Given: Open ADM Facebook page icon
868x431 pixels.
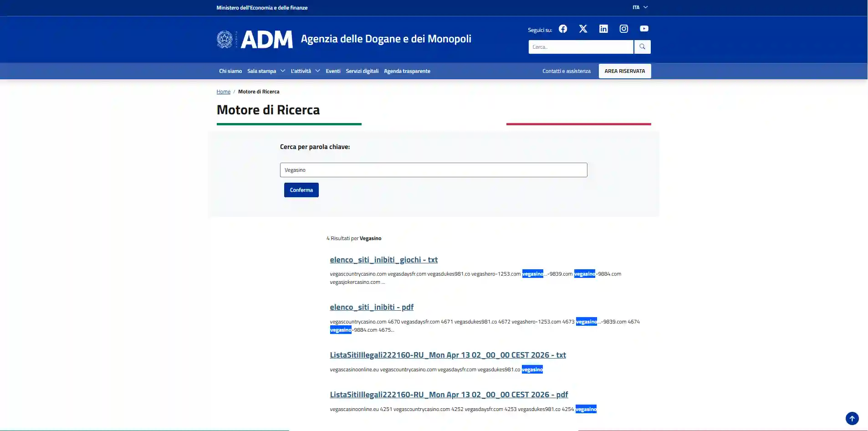Looking at the screenshot, I should tap(563, 29).
